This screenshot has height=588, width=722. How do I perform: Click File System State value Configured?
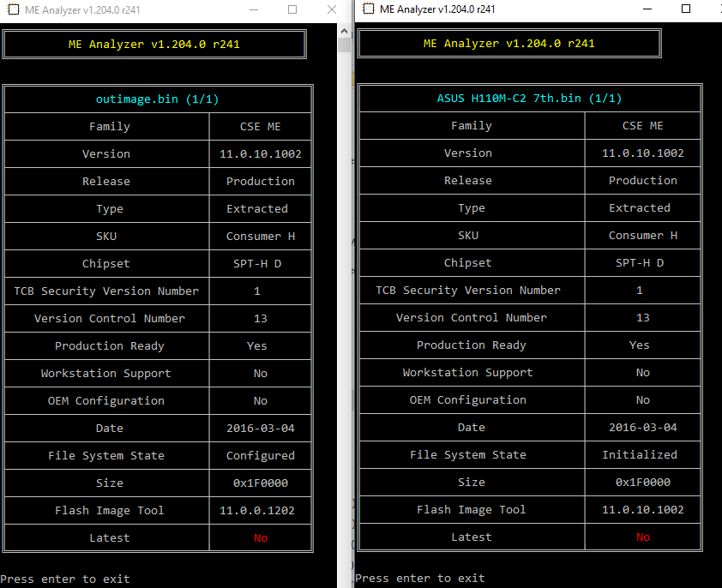pyautogui.click(x=260, y=455)
